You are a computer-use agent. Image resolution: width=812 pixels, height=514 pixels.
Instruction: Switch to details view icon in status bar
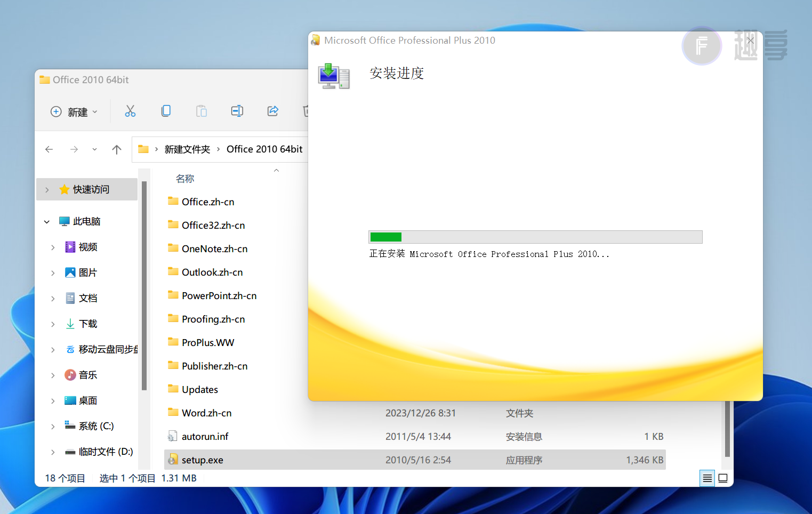click(707, 478)
